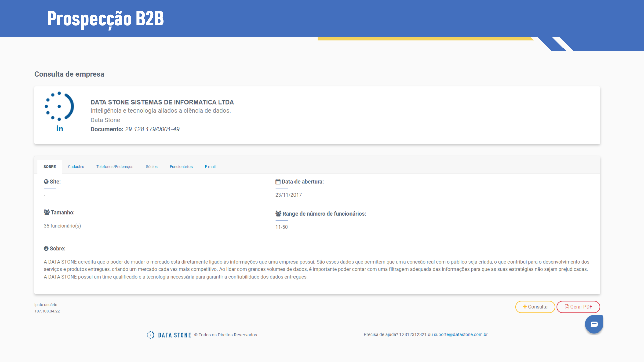Open the suporte@datastone.com.br email link

pyautogui.click(x=461, y=335)
